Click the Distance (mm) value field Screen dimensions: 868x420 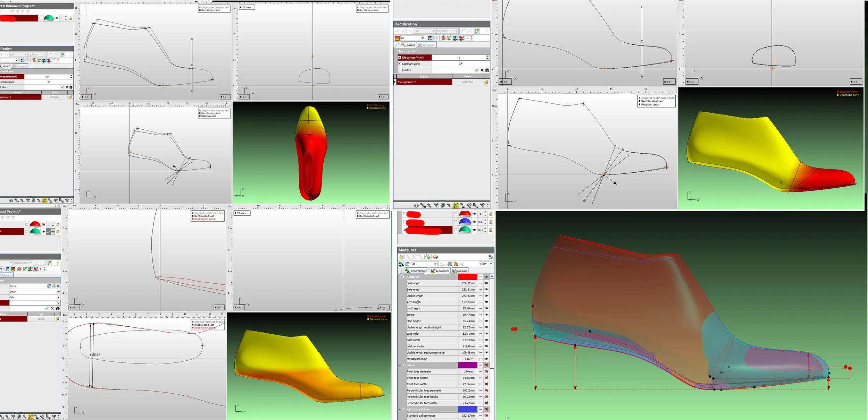[458, 58]
